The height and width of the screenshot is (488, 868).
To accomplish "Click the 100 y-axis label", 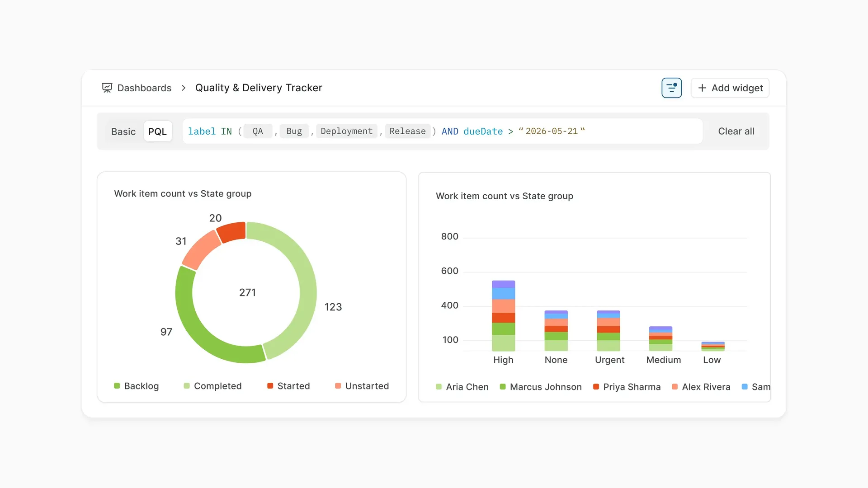I will [450, 340].
